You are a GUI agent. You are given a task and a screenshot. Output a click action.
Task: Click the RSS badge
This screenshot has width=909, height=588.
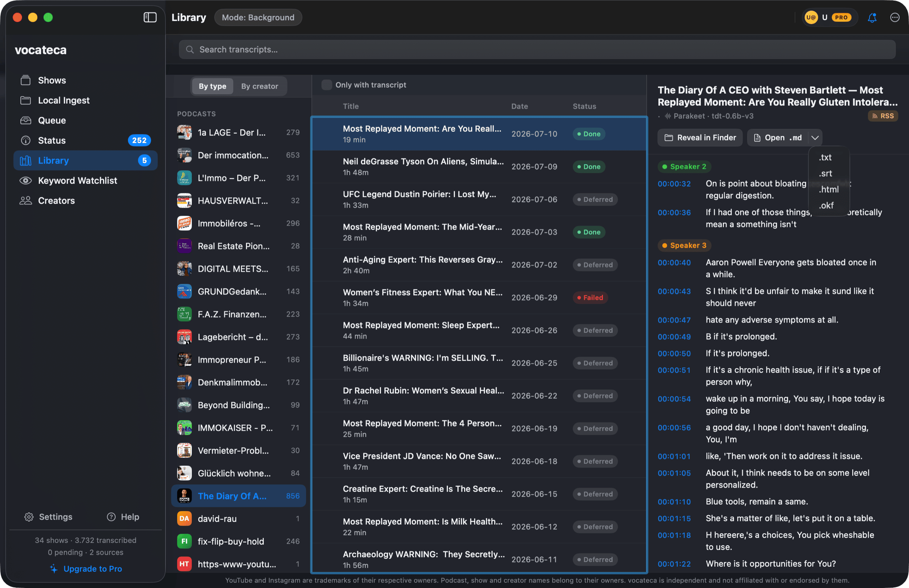[x=883, y=116]
